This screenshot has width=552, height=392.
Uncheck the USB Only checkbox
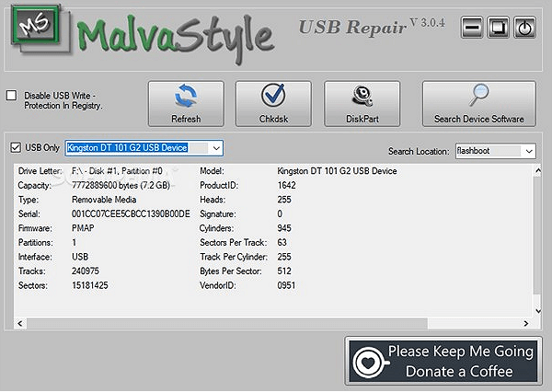click(16, 147)
